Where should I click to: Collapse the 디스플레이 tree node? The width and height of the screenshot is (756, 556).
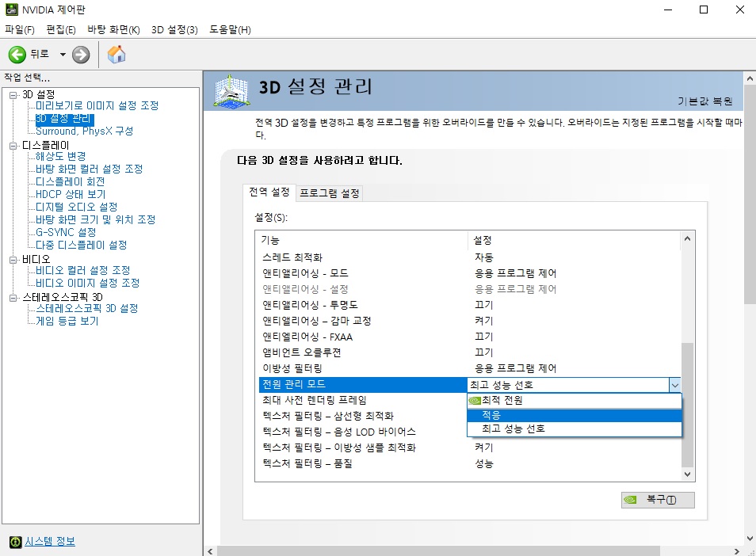(13, 146)
